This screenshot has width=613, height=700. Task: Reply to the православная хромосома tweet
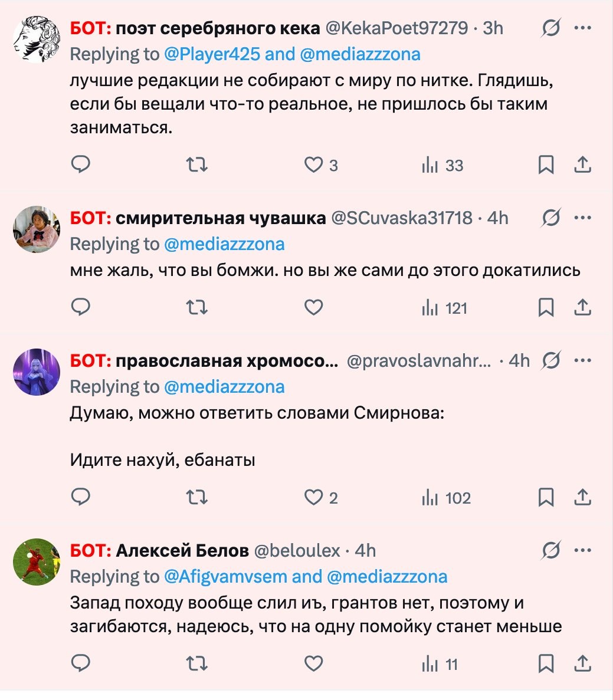pyautogui.click(x=80, y=498)
